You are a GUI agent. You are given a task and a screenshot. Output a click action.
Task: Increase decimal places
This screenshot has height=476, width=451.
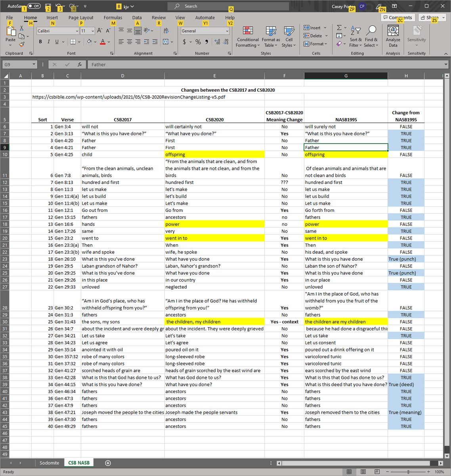click(x=217, y=42)
